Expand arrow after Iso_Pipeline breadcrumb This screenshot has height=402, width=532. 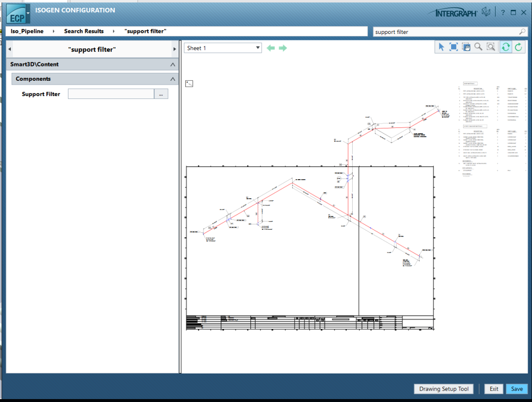54,31
